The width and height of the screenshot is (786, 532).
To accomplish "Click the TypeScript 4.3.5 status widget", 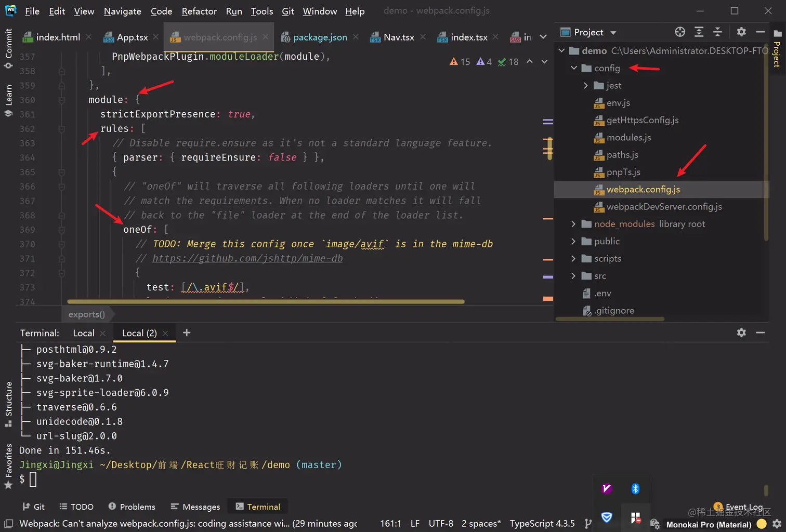I will (x=542, y=524).
